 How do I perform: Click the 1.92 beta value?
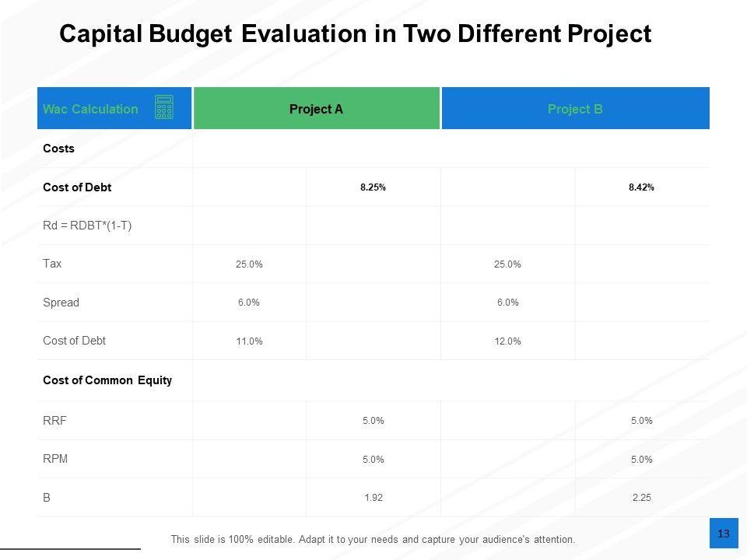[x=373, y=498]
